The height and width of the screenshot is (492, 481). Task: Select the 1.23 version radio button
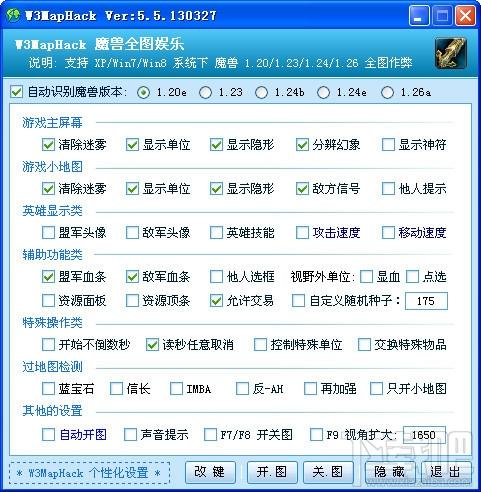coord(205,92)
